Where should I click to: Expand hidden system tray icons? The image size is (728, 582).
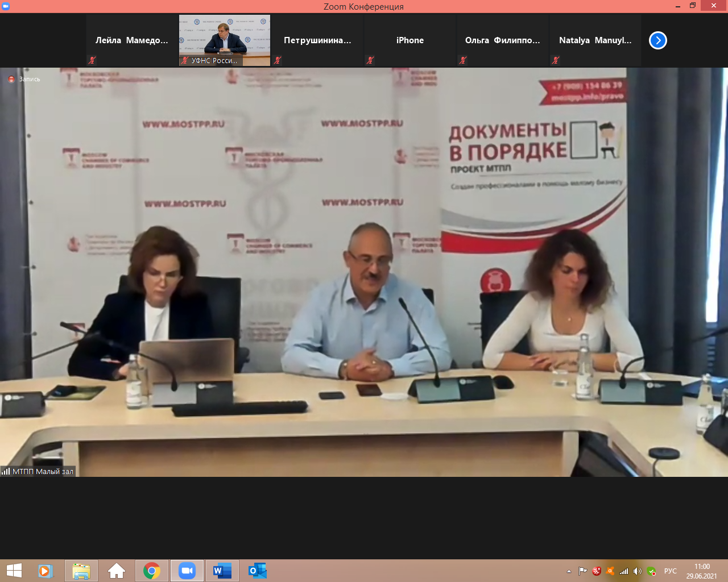pyautogui.click(x=569, y=571)
